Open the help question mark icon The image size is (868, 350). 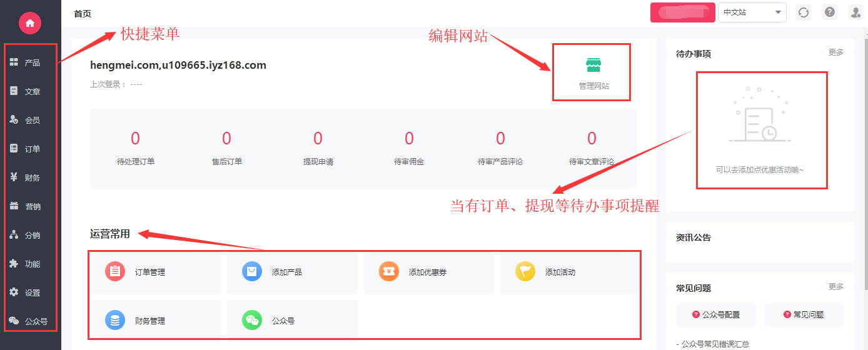(829, 12)
